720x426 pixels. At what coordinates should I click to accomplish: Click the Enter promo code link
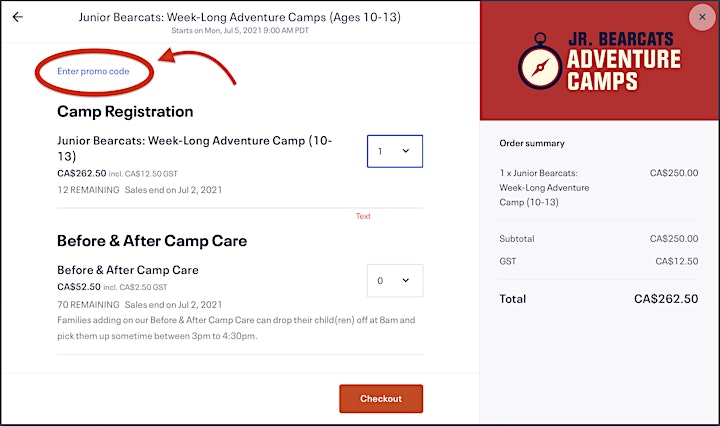click(93, 71)
